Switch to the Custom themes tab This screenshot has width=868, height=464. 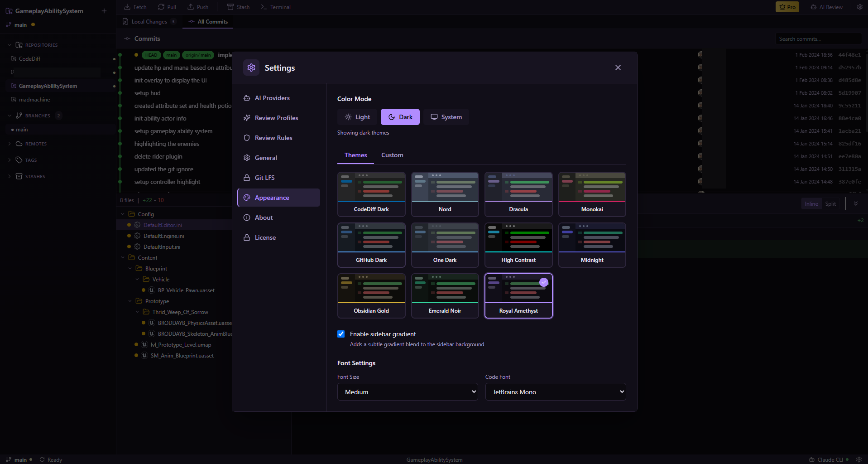392,155
